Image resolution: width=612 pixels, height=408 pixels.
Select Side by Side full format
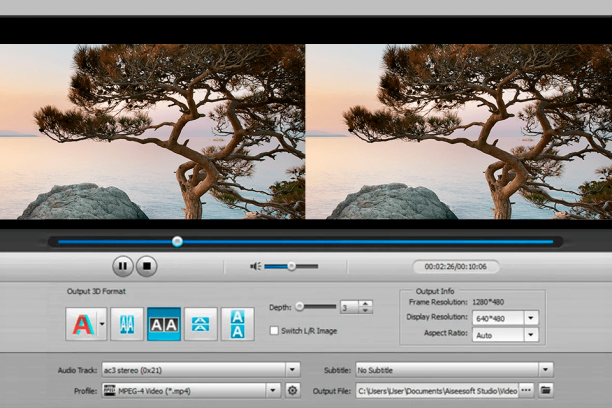click(164, 324)
